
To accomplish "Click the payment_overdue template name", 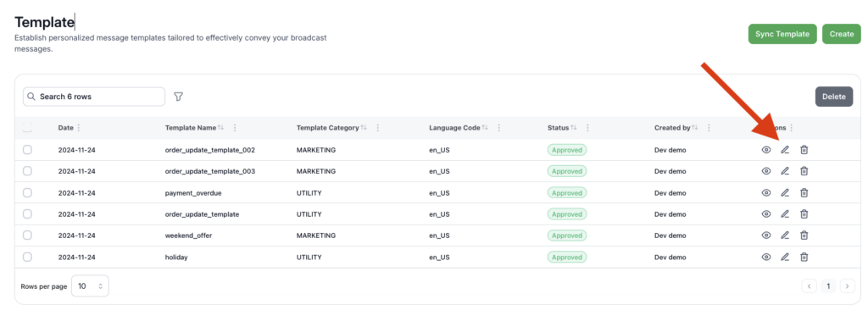I will tap(193, 192).
